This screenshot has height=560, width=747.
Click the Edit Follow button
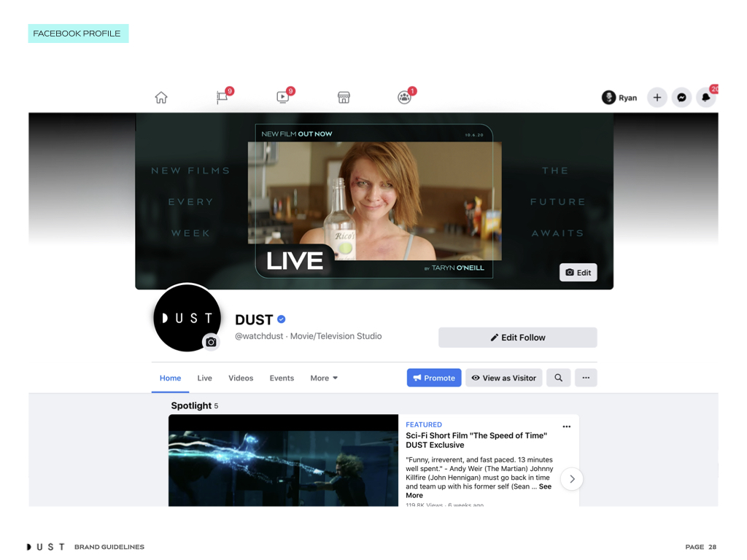coord(517,338)
